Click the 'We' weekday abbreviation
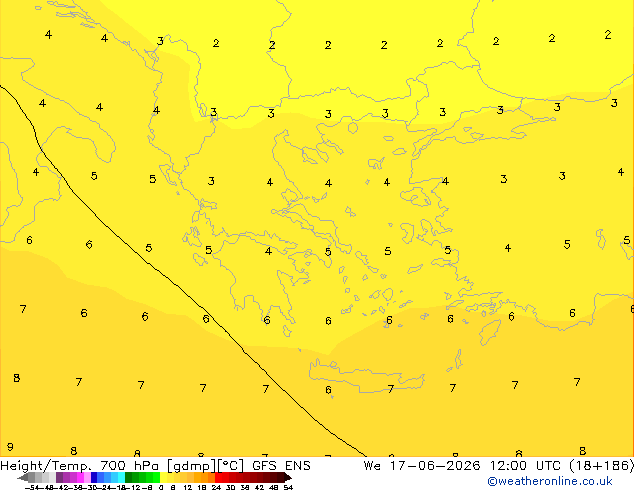Screen dimensions: 634x490 pos(372,466)
